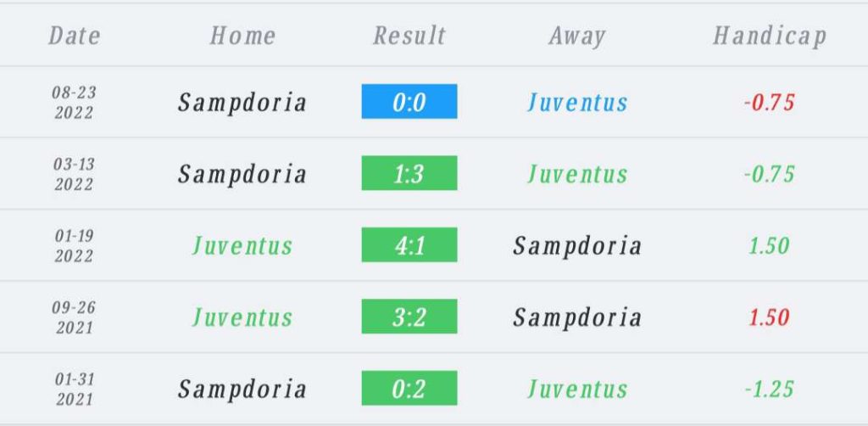868x426 pixels.
Task: Open Sampdoria away team on 09-26 2021
Action: tap(576, 318)
